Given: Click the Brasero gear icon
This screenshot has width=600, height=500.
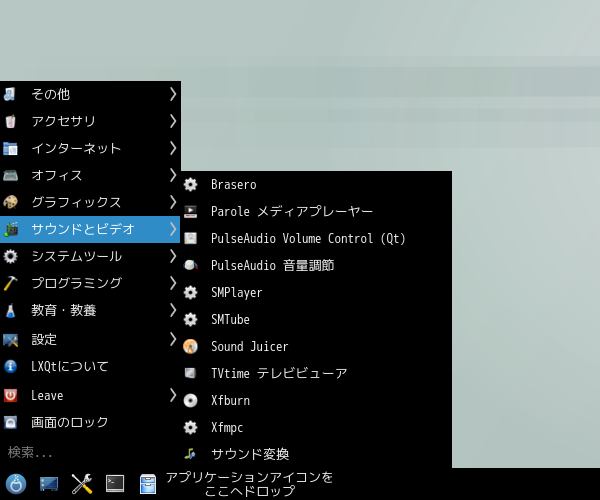Looking at the screenshot, I should 190,184.
